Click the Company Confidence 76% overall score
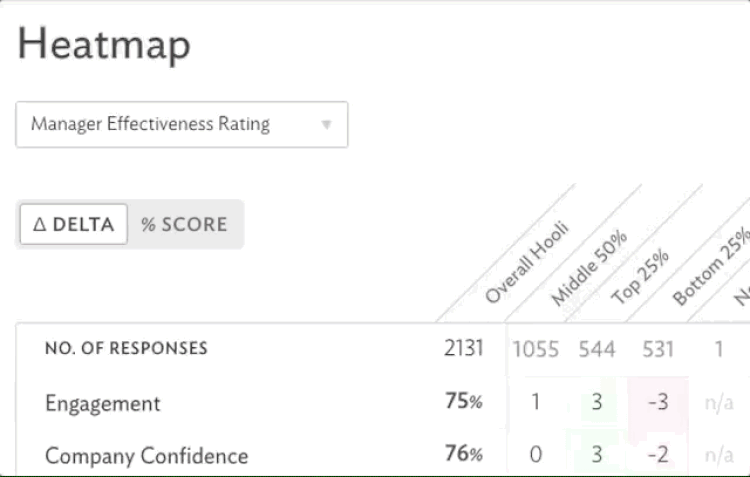The width and height of the screenshot is (750, 477). click(463, 455)
